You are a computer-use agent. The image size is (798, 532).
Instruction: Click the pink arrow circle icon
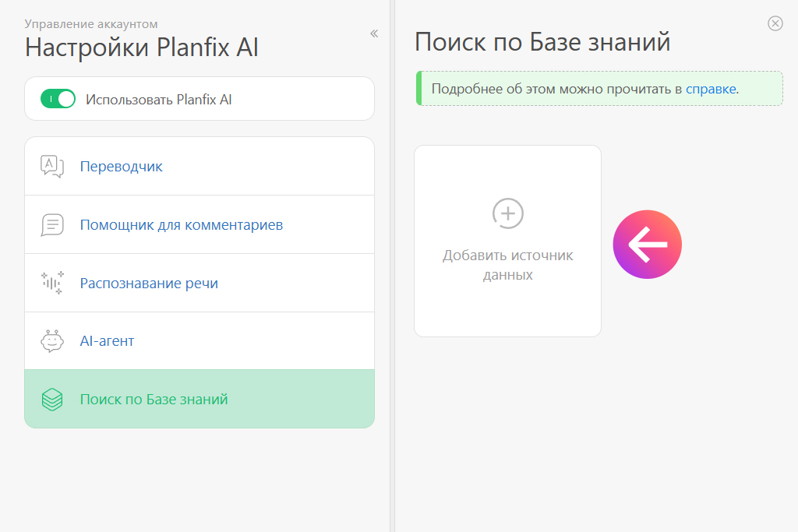point(647,245)
